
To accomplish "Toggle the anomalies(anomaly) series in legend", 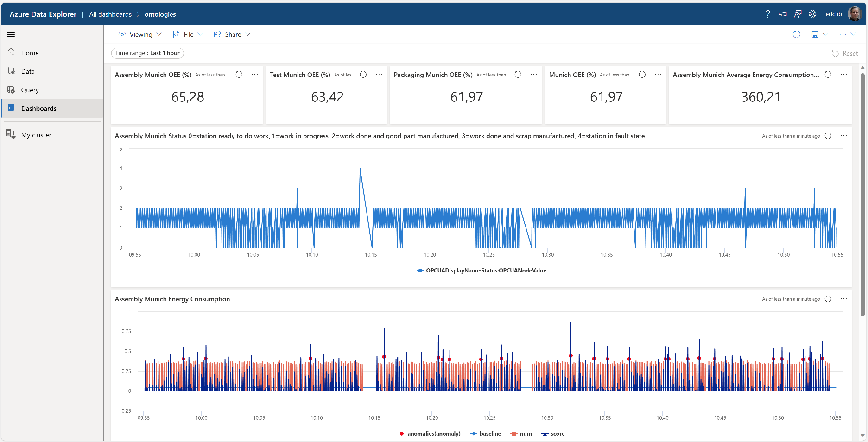I will click(x=430, y=434).
